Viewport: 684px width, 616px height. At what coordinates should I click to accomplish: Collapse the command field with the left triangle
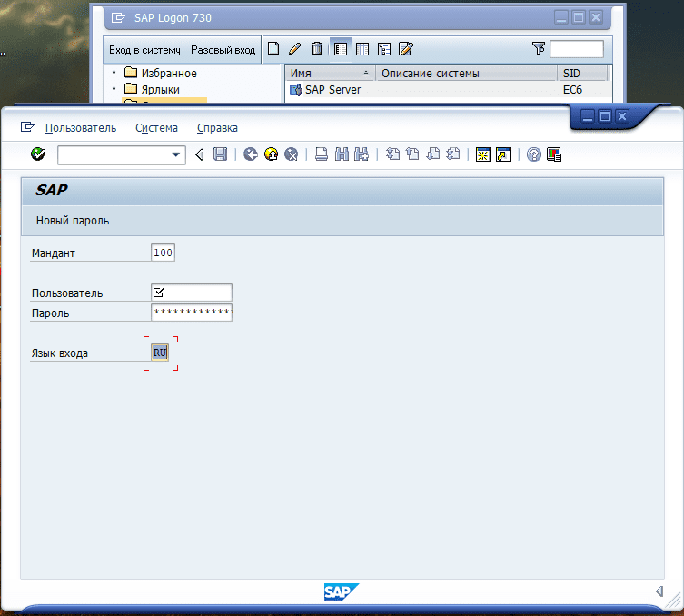point(200,154)
